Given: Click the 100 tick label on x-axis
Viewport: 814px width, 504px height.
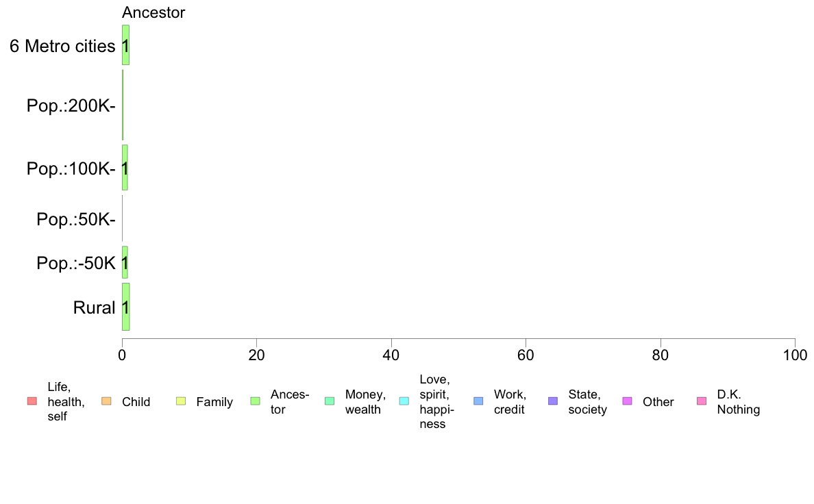Looking at the screenshot, I should [x=795, y=355].
